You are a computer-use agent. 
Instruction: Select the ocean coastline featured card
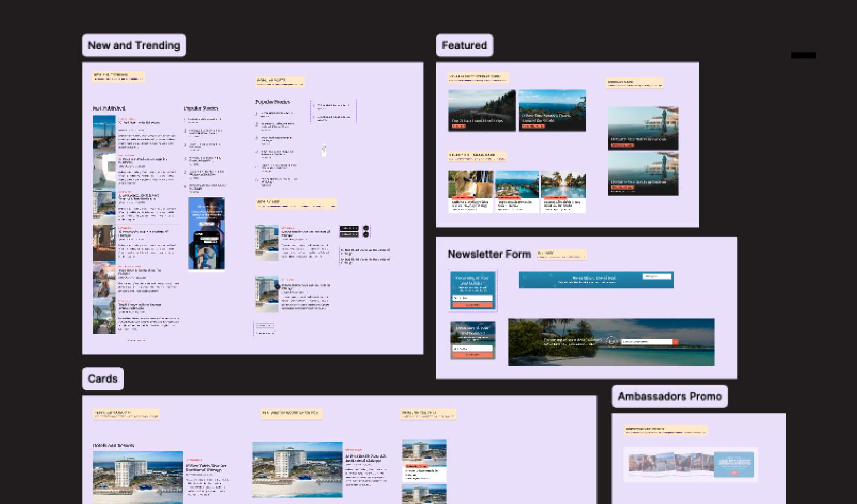pos(552,111)
